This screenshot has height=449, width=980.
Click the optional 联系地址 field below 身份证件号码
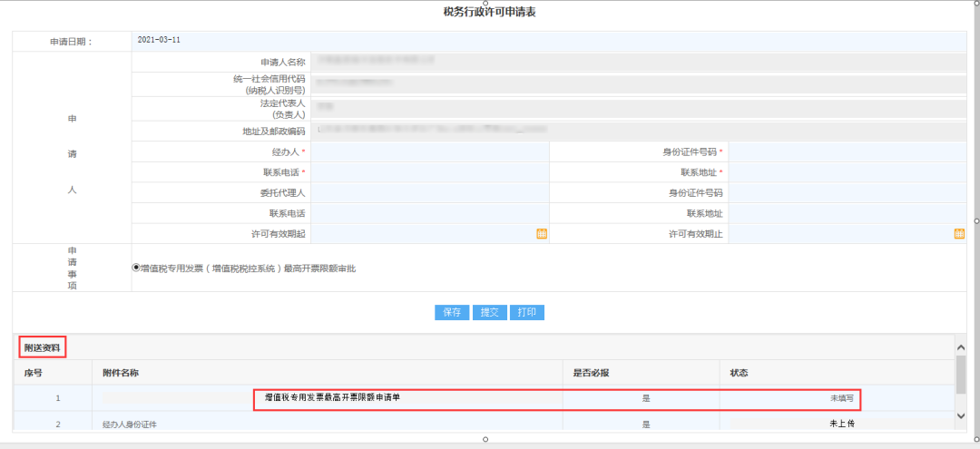[848, 213]
